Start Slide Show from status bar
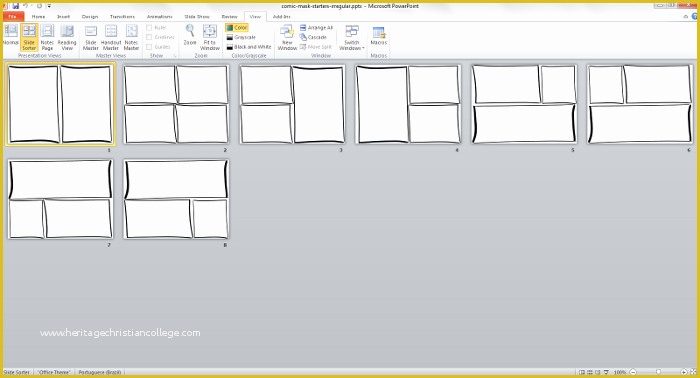The image size is (700, 378). (x=606, y=372)
